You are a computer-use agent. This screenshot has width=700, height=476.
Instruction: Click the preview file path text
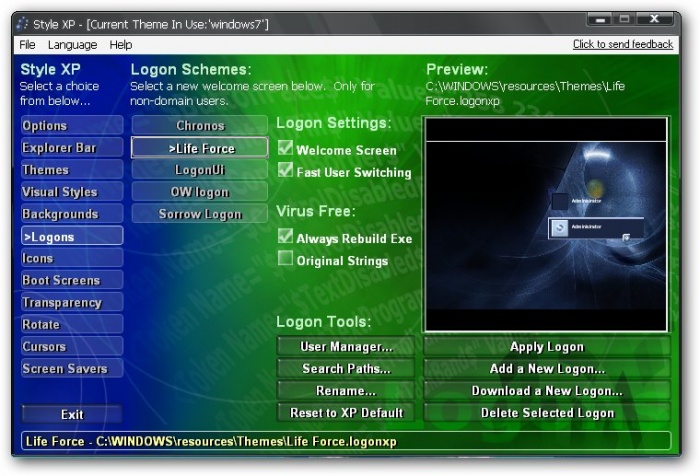tap(525, 93)
